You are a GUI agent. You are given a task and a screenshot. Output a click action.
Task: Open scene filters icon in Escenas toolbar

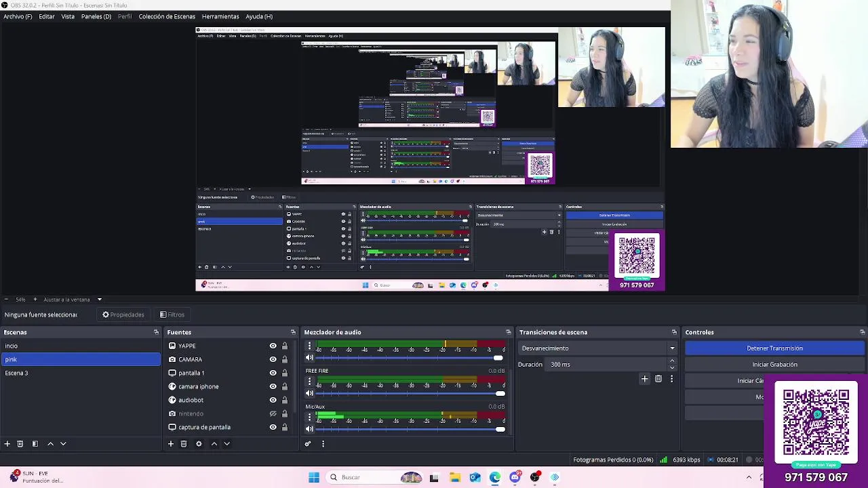[35, 444]
